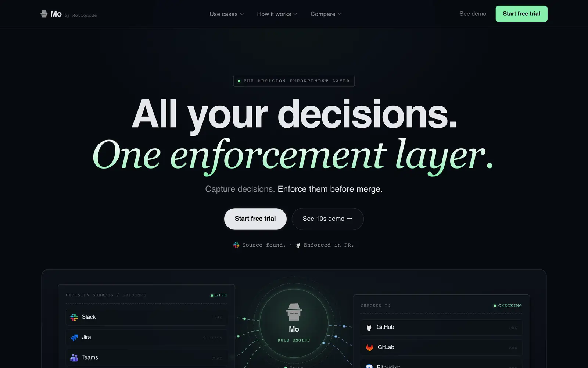Select the Slack source row
Viewport: 588px width, 368px height.
point(146,317)
